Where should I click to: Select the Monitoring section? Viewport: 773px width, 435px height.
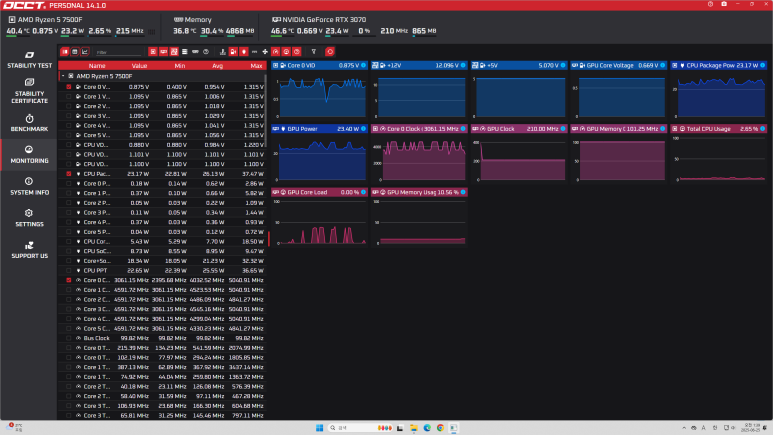29,154
